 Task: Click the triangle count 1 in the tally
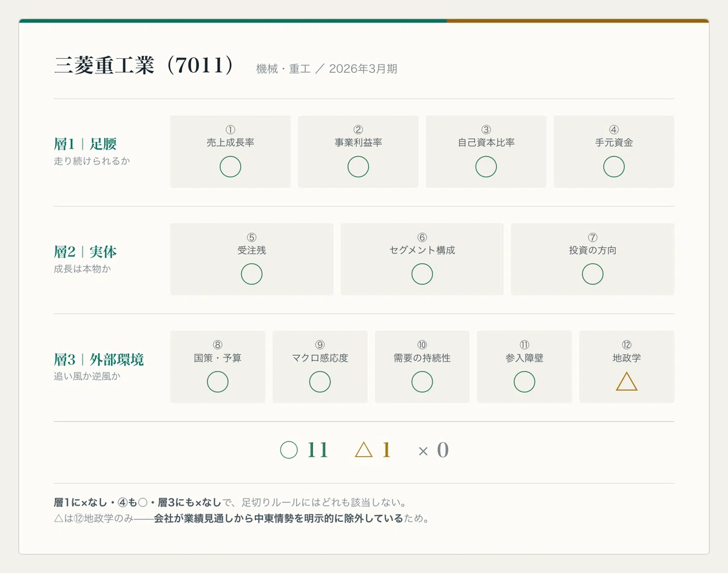(x=386, y=450)
